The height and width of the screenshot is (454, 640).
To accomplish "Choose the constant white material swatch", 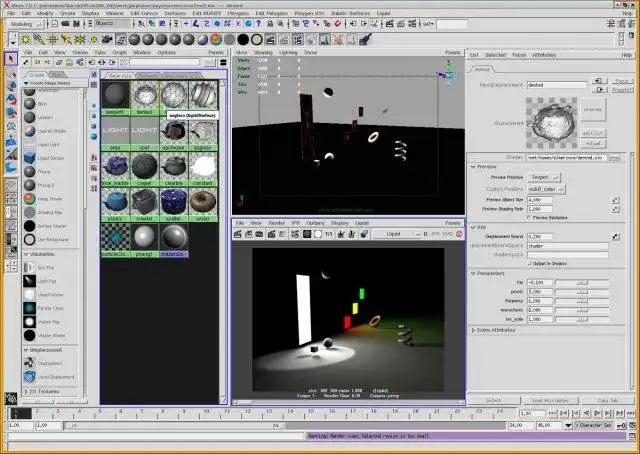I will (x=203, y=166).
